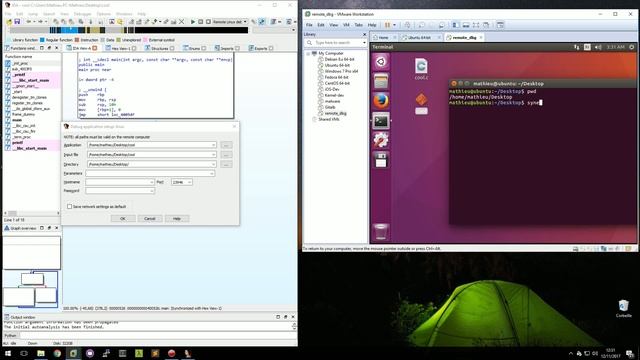Click the Trash icon in the Ubuntu launcher
Viewport: 640px width, 360px height.
coord(381,232)
